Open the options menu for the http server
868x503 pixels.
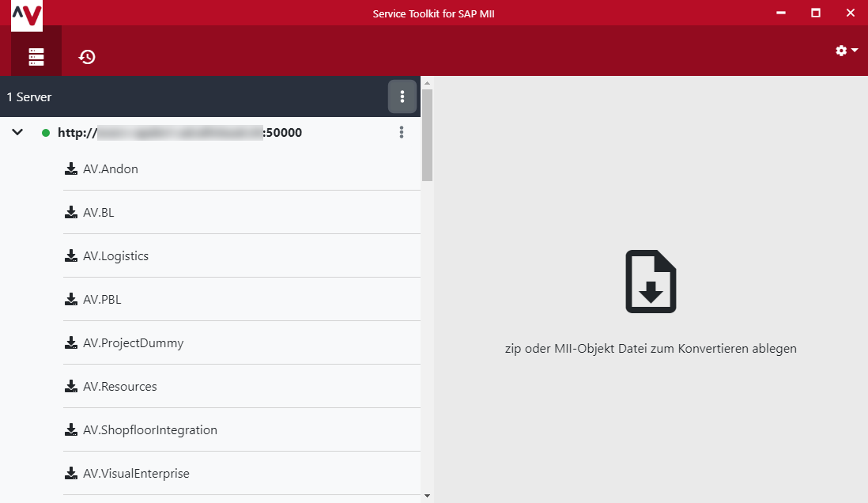tap(402, 133)
